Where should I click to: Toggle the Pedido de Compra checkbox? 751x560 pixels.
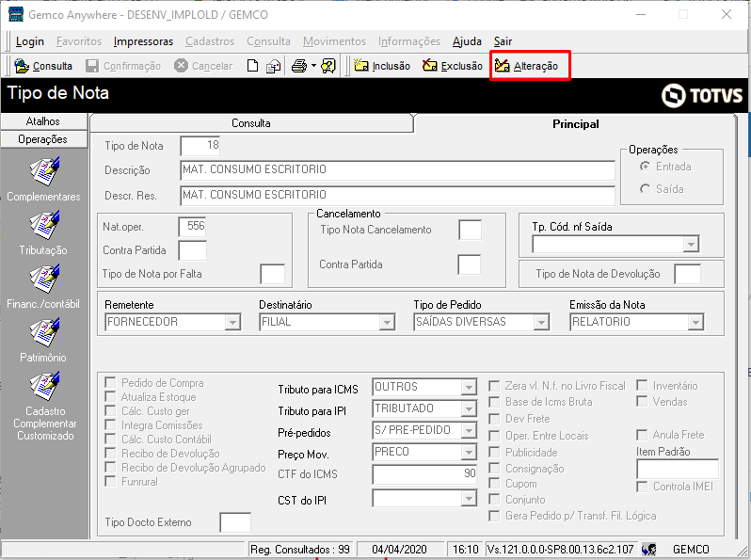(x=111, y=383)
